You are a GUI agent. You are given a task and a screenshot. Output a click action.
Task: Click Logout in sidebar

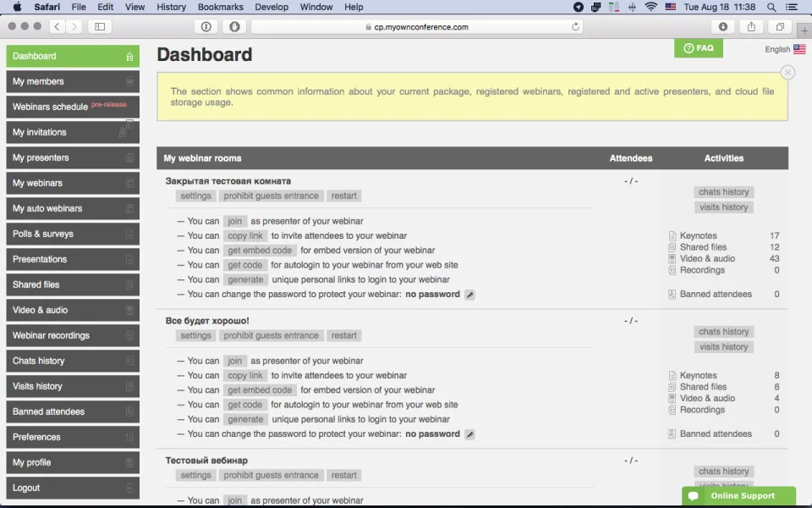pos(73,488)
